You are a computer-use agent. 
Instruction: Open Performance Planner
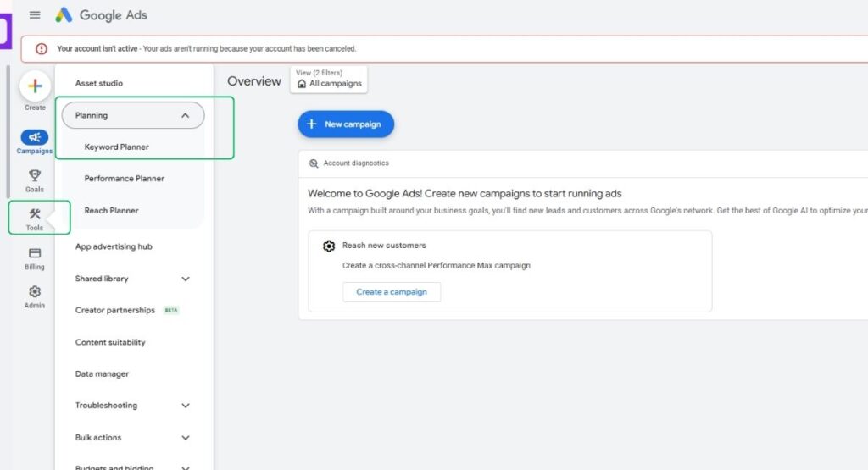(125, 179)
